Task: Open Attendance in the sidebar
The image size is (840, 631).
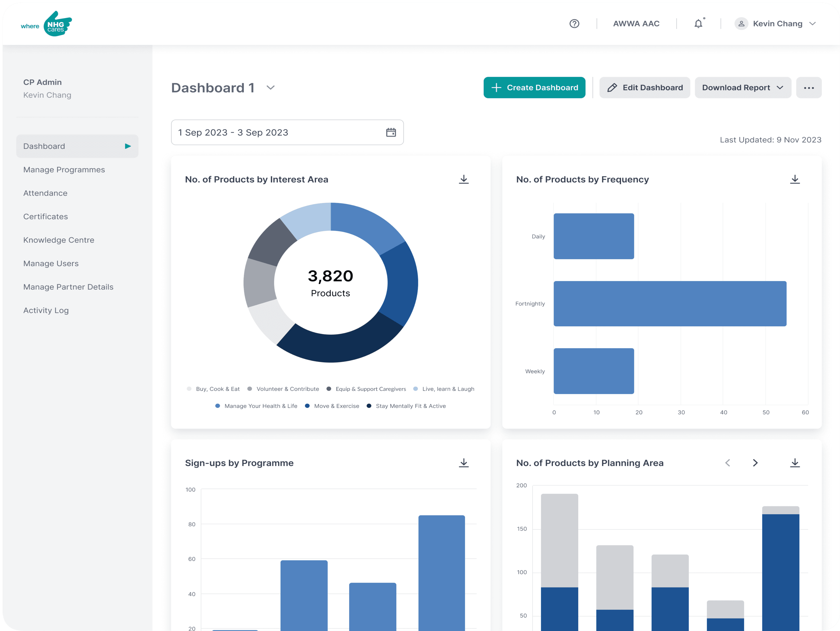Action: click(x=45, y=193)
